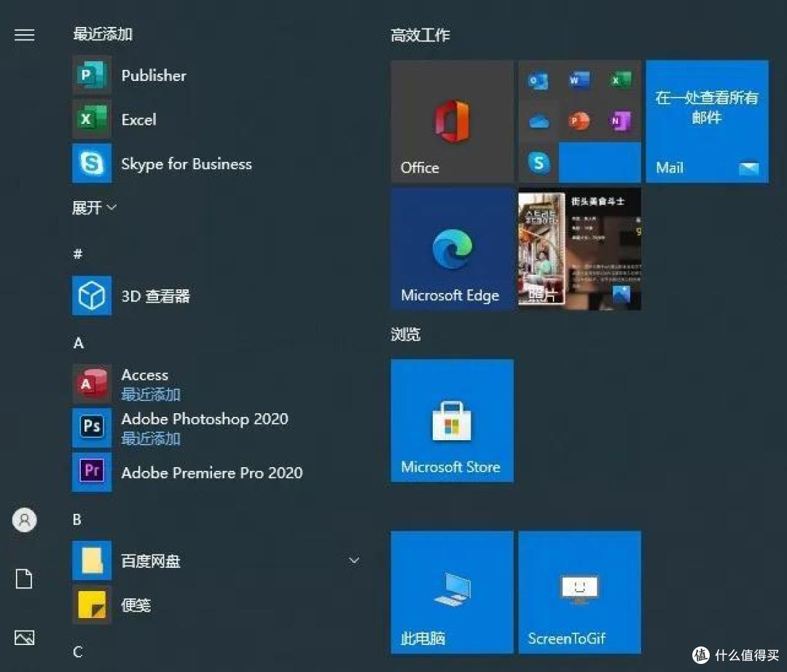787x672 pixels.
Task: Open the Office tile
Action: tap(453, 122)
